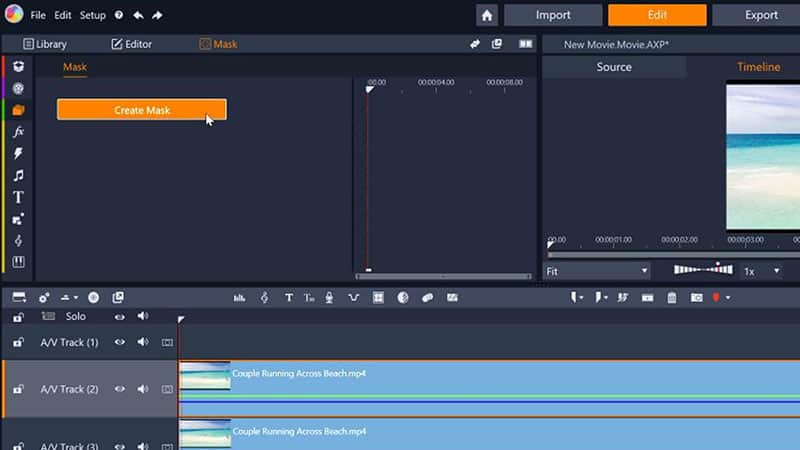Click the motion tracking icon

click(452, 297)
